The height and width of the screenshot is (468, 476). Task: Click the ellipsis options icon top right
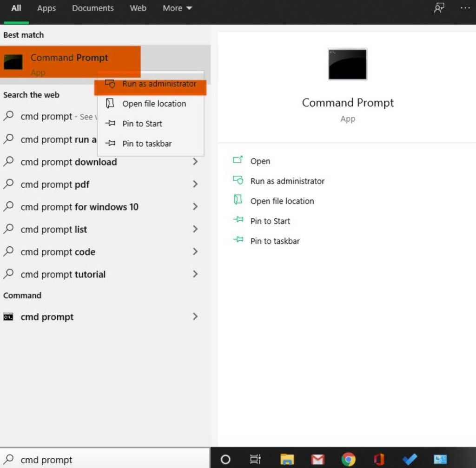click(465, 8)
